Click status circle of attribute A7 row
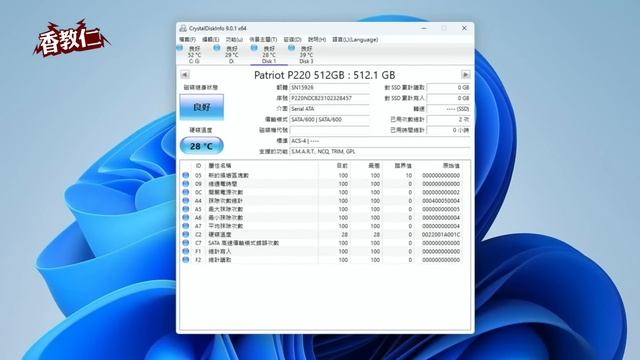The height and width of the screenshot is (360, 640). click(186, 226)
